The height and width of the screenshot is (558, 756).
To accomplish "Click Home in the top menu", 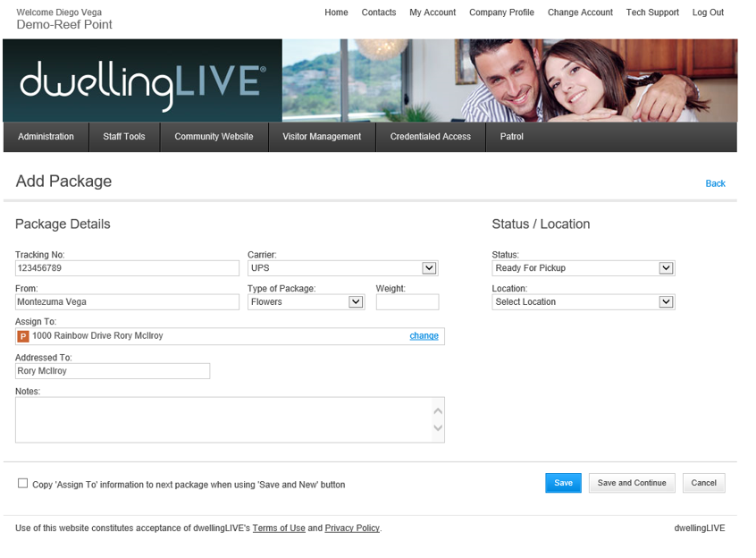I will pos(336,13).
